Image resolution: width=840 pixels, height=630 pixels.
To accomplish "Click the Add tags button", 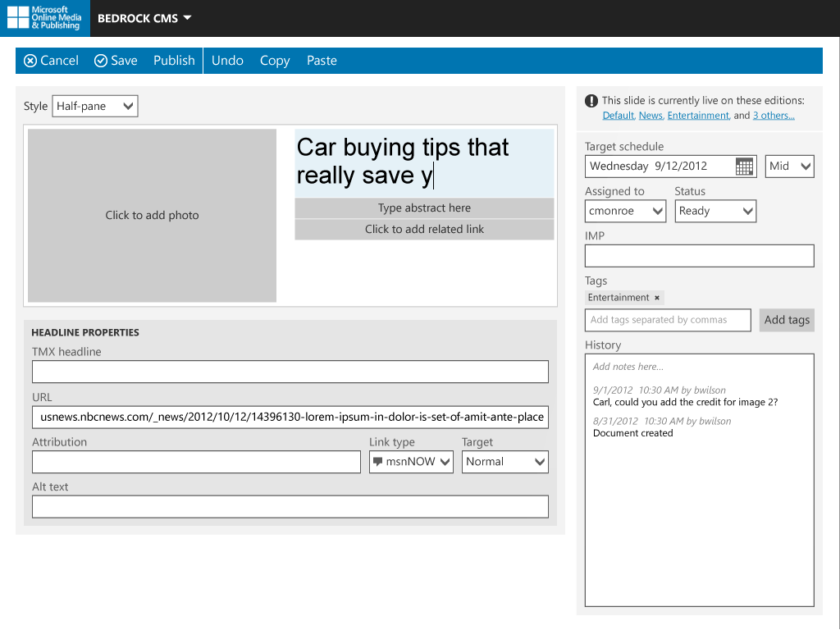I will [787, 320].
